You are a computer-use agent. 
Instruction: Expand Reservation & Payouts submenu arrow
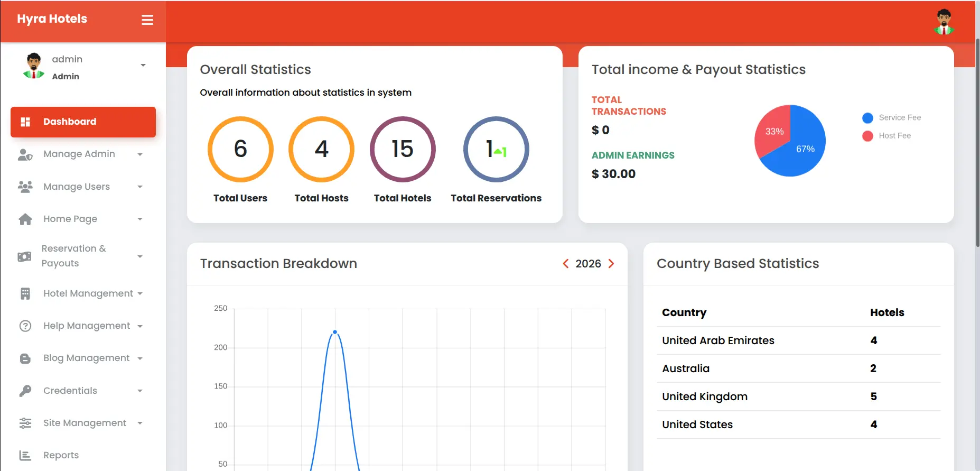tap(140, 256)
